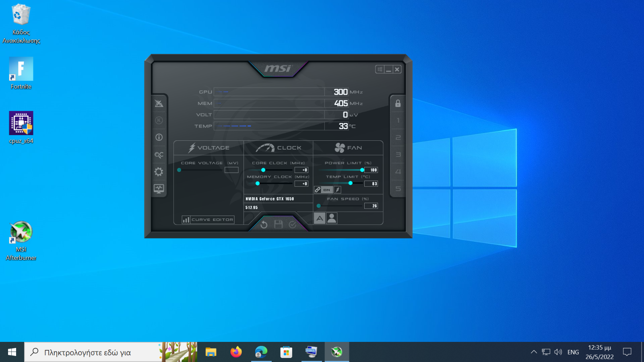Click the Memory Clock slider handle
This screenshot has height=362, width=644.
(x=258, y=183)
